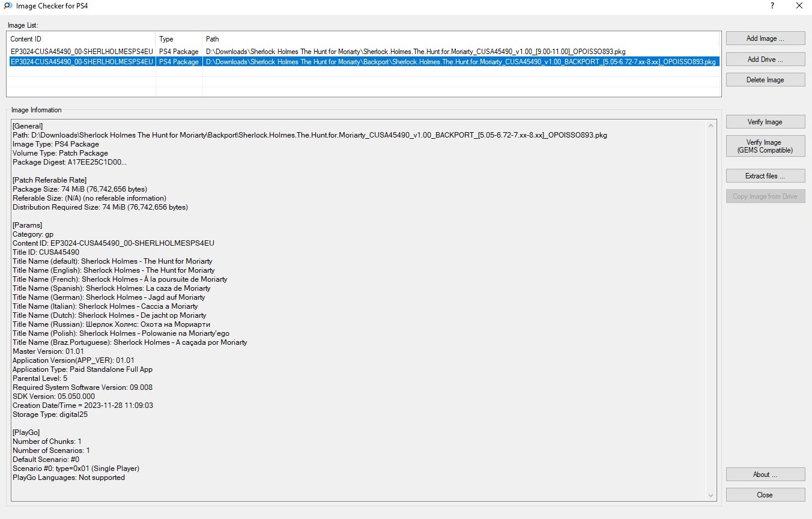Click the [PlayGo] section heading
The height and width of the screenshot is (519, 812).
click(26, 432)
